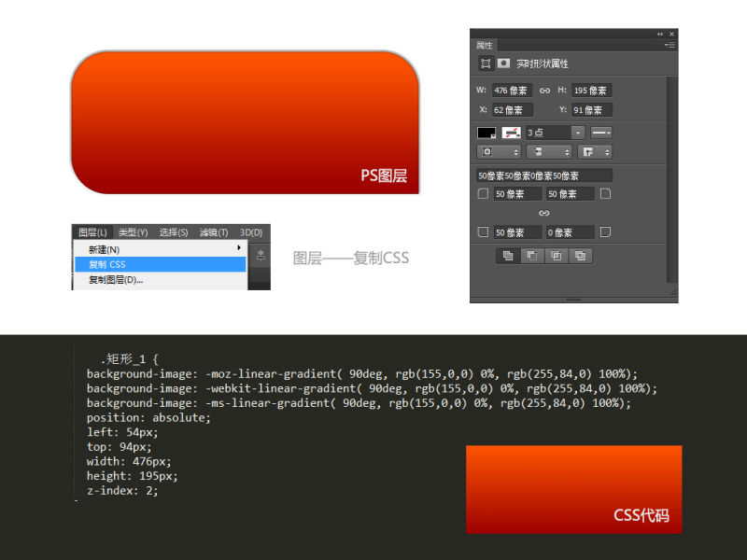Click the top-left radius 50 像素 field
The width and height of the screenshot is (747, 560).
[517, 194]
